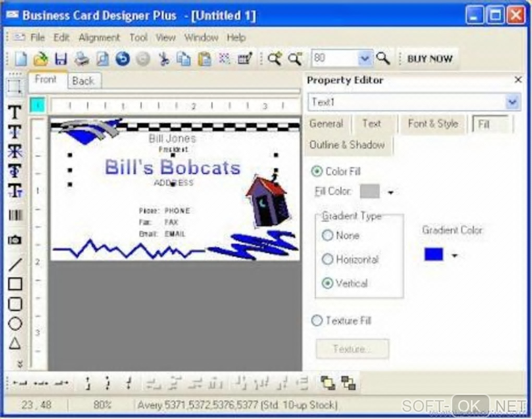This screenshot has height=419, width=532.
Task: Select the Line drawing tool
Action: (15, 264)
